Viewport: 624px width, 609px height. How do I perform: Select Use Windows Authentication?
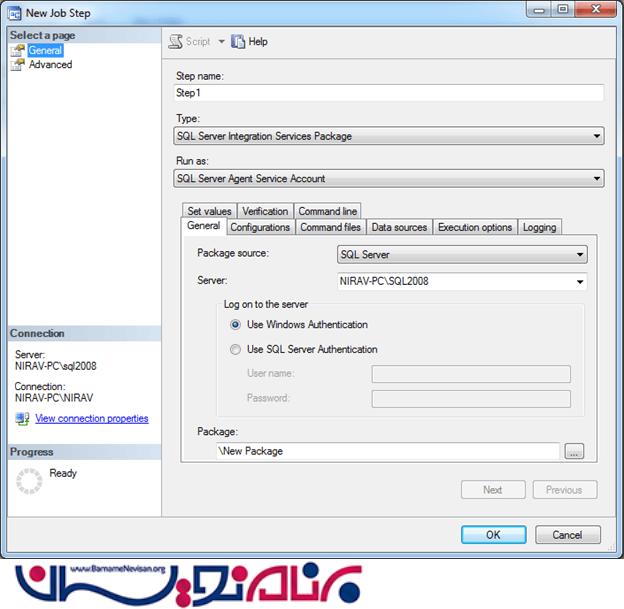[x=235, y=325]
